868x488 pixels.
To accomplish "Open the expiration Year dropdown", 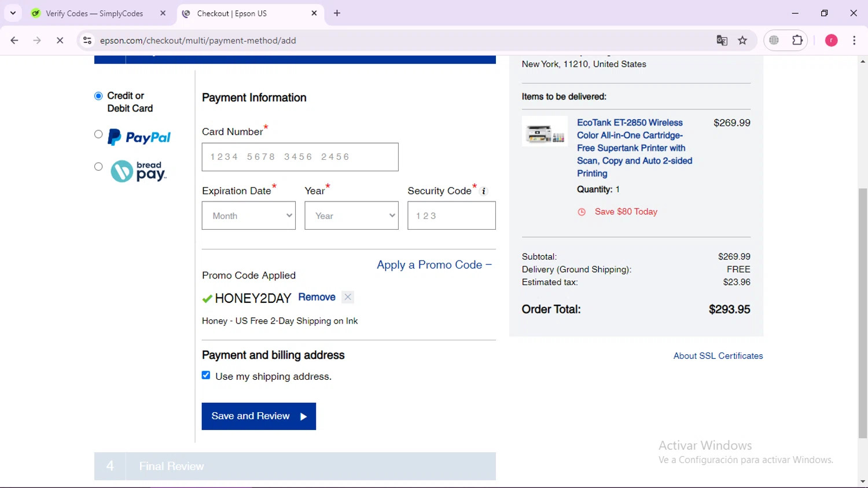I will (x=351, y=216).
